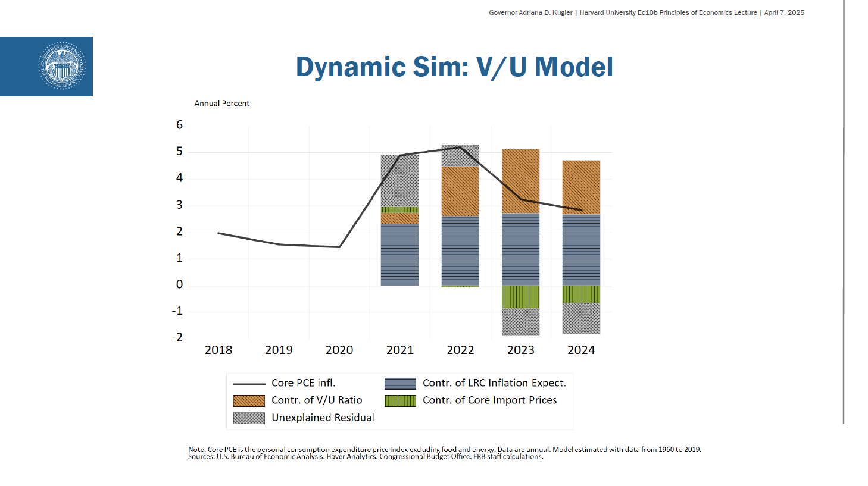This screenshot has height=486, width=868.
Task: Select the gray Unexplained Residual legend swatch
Action: point(249,418)
